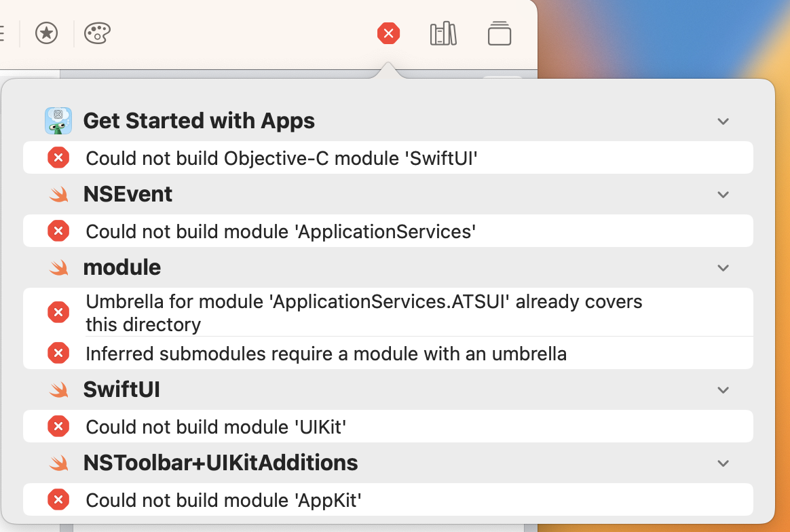Open the stacked windows icon in the toolbar
This screenshot has width=790, height=532.
[500, 34]
